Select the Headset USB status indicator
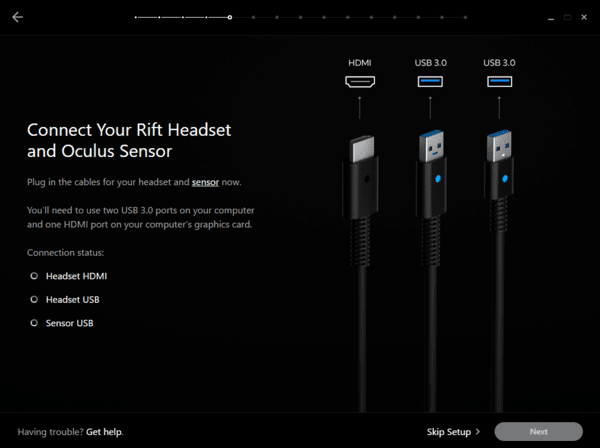 pos(34,299)
